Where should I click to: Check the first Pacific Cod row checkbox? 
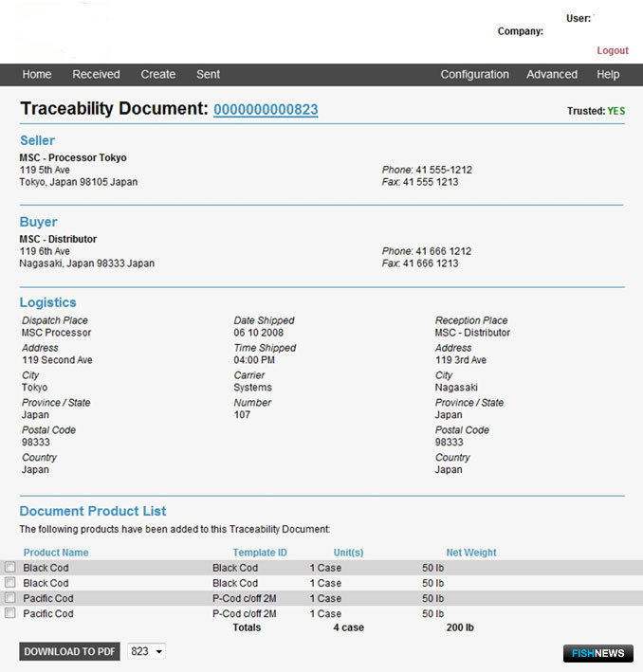tap(10, 597)
